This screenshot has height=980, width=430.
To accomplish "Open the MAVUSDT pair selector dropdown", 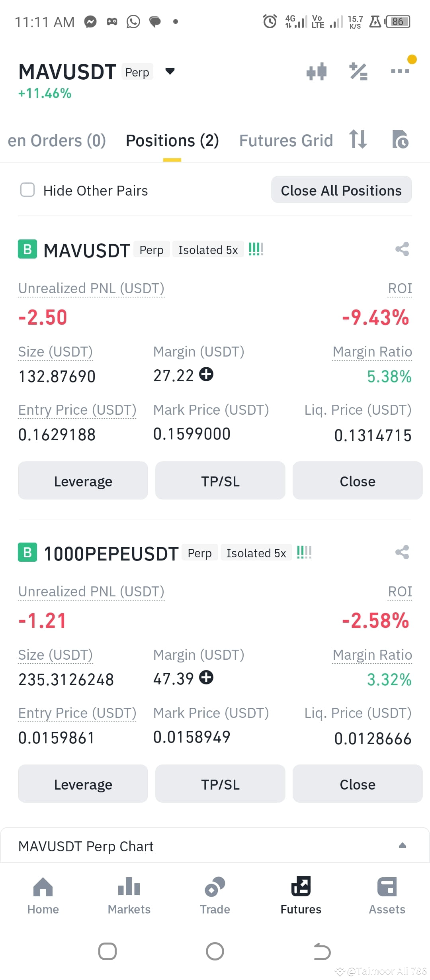I will coord(170,72).
